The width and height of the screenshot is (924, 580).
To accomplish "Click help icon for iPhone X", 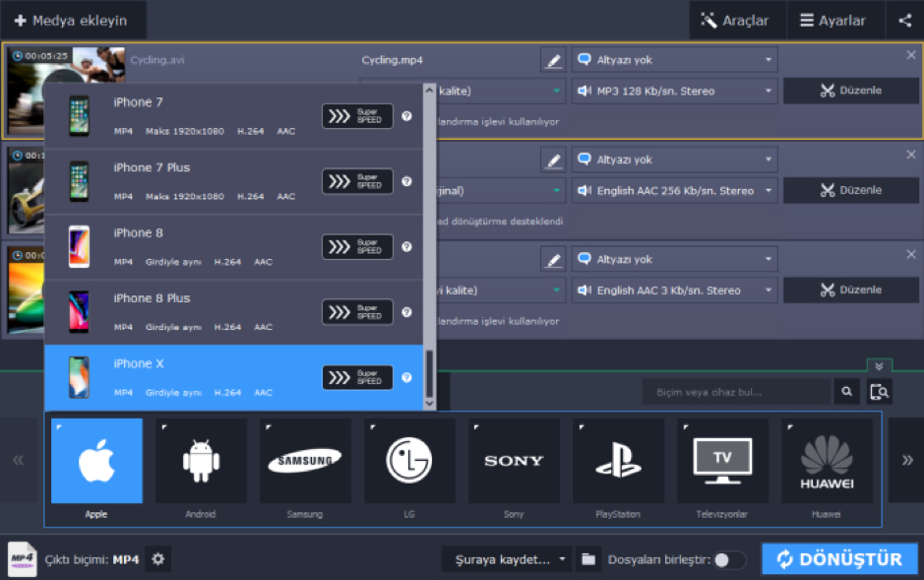I will (x=406, y=378).
